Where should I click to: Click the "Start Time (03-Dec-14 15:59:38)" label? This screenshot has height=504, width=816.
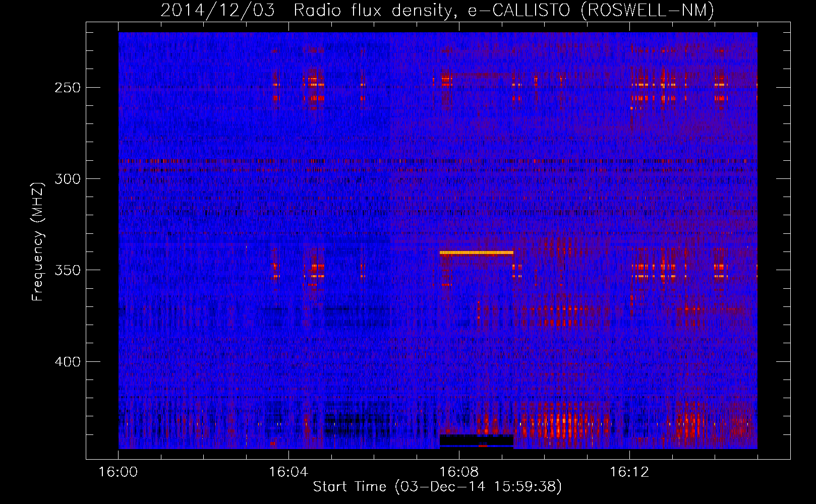[437, 487]
